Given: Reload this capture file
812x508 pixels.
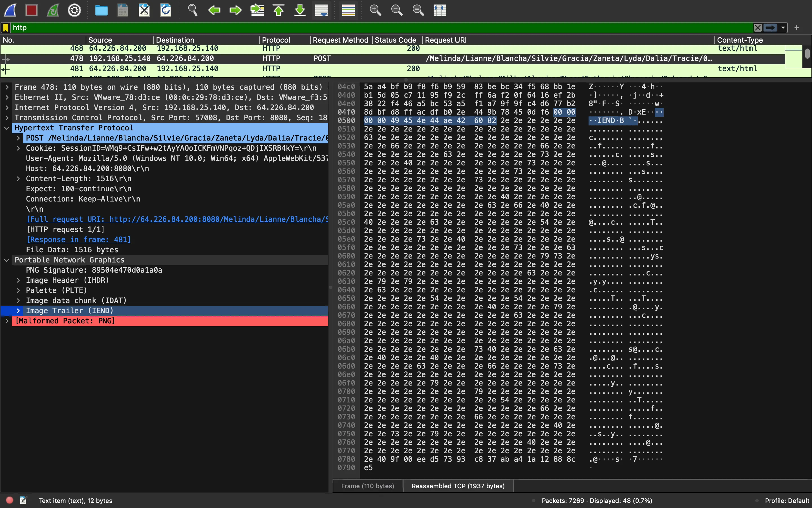Looking at the screenshot, I should click(x=166, y=10).
